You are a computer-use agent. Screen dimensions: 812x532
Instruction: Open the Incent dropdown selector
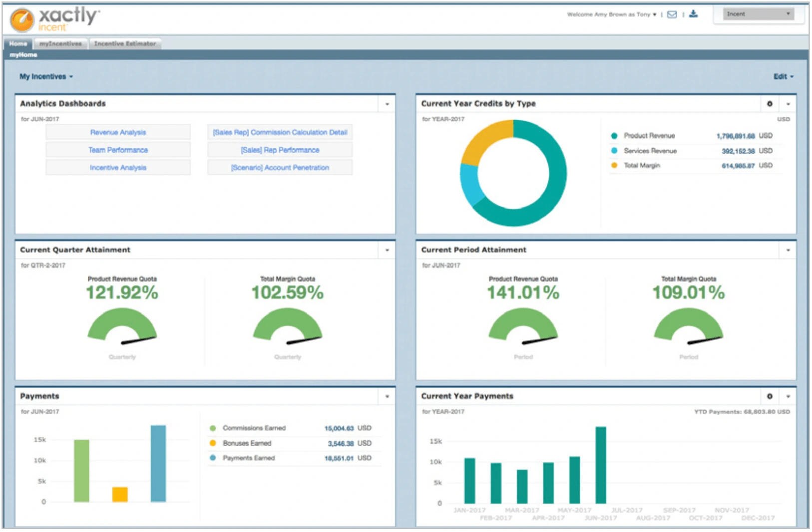[x=759, y=14]
